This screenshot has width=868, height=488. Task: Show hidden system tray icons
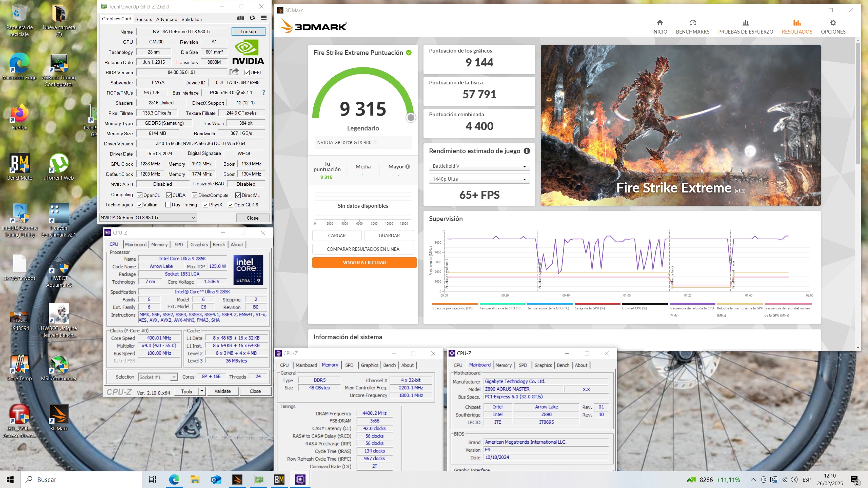click(753, 480)
